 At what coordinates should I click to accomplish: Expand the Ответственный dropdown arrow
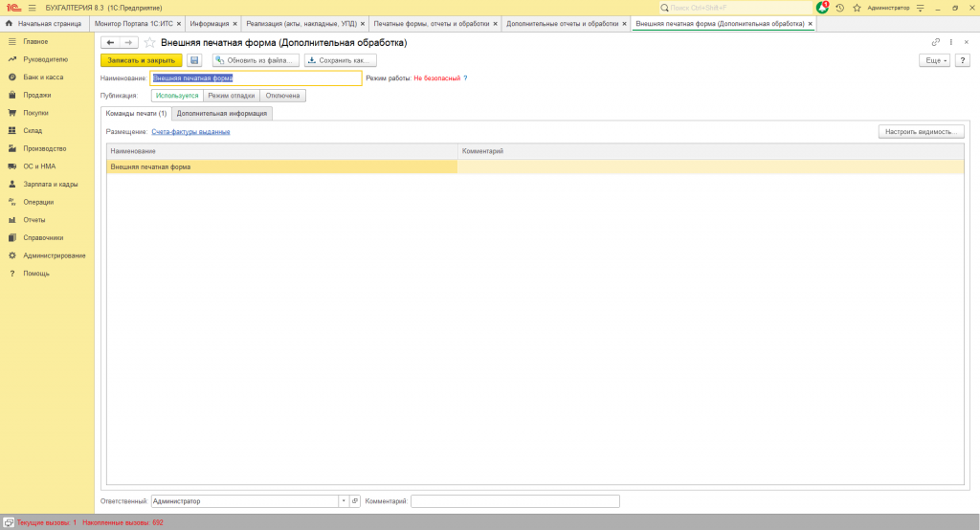(344, 501)
